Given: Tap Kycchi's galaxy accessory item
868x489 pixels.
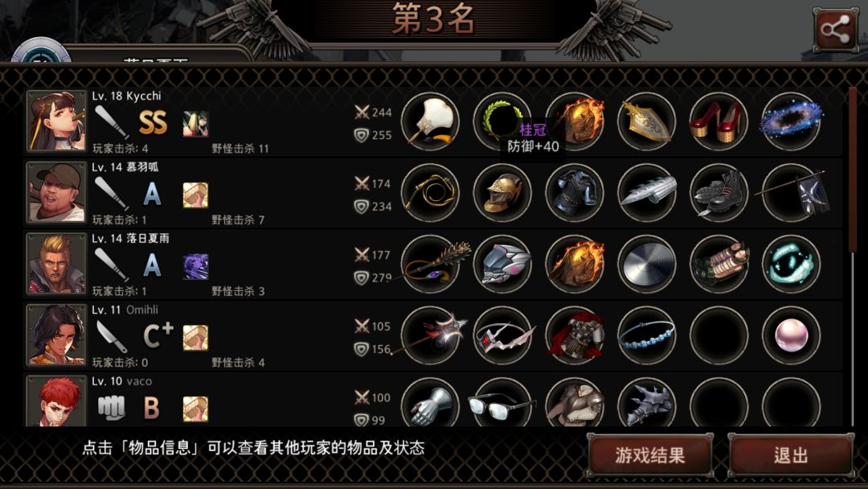Looking at the screenshot, I should 791,121.
